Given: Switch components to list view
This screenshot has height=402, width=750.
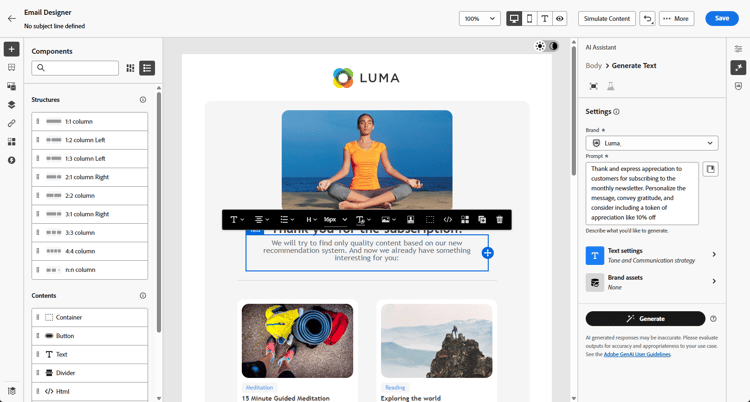Looking at the screenshot, I should pos(147,68).
